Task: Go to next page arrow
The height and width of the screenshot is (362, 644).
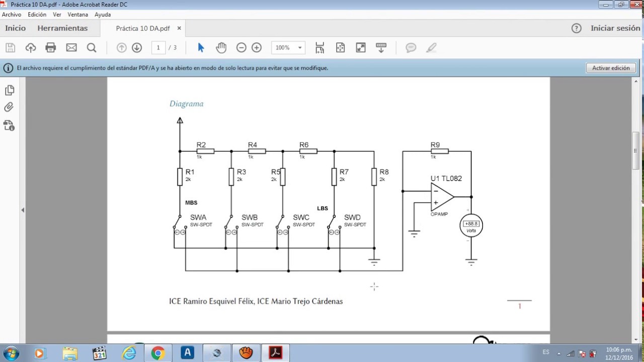Action: pos(137,48)
